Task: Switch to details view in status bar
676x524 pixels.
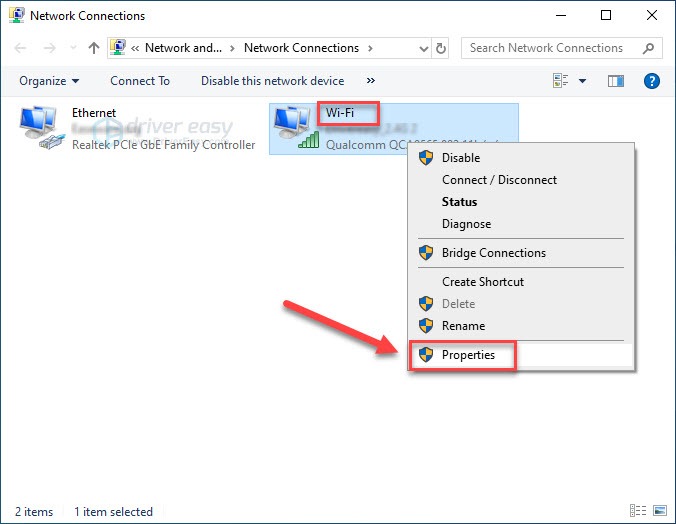Action: 638,511
